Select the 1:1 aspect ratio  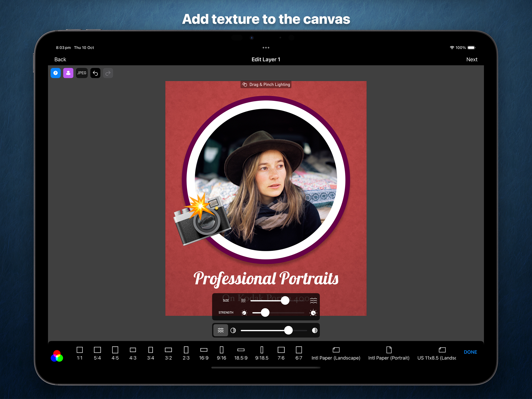pos(80,354)
